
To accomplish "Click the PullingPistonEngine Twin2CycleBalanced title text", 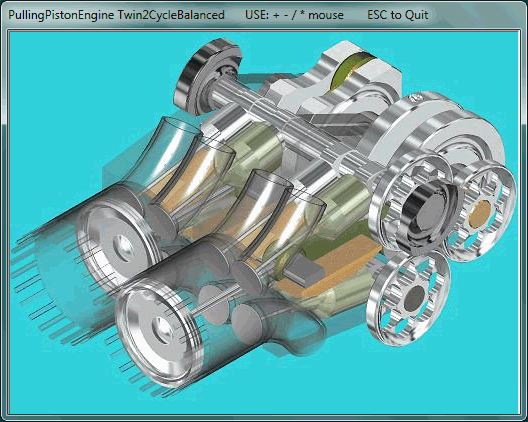I will tap(116, 15).
